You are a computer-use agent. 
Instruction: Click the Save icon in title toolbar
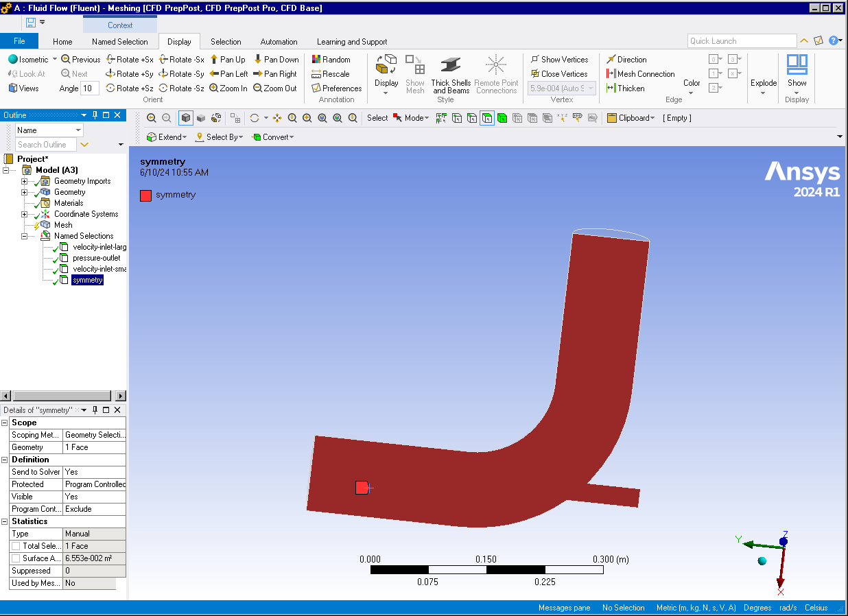point(31,23)
